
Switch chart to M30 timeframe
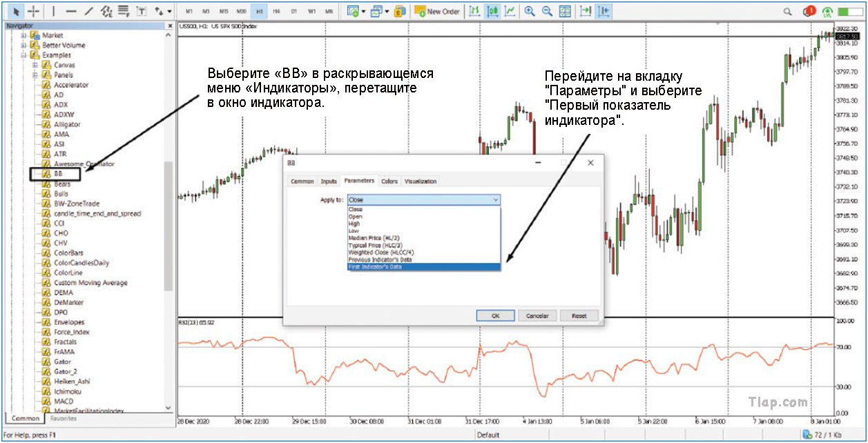241,12
